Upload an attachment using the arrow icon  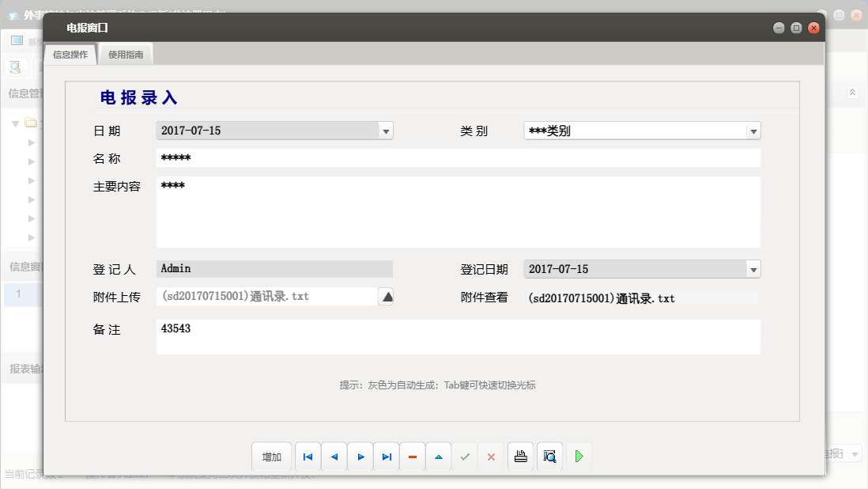click(387, 296)
